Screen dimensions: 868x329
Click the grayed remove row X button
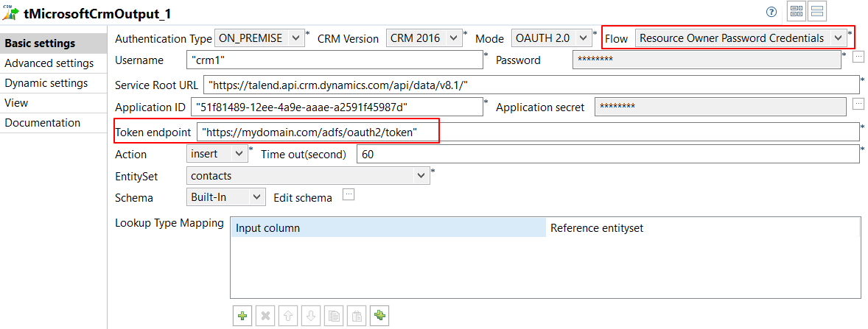[265, 316]
